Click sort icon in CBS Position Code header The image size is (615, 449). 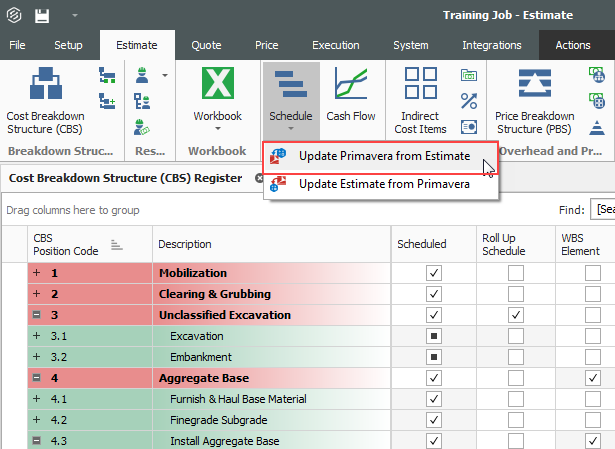(116, 244)
